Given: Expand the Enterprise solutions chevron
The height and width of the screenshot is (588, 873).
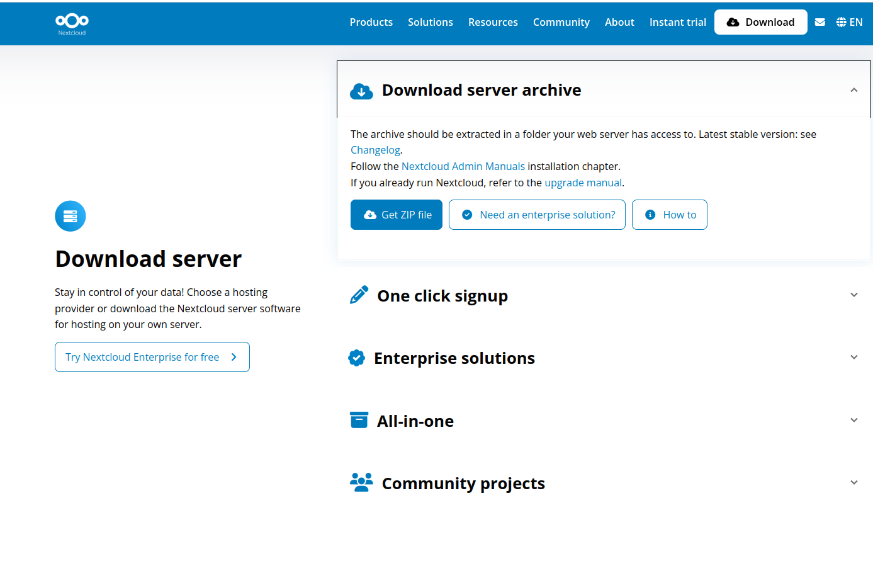Looking at the screenshot, I should click(x=854, y=357).
